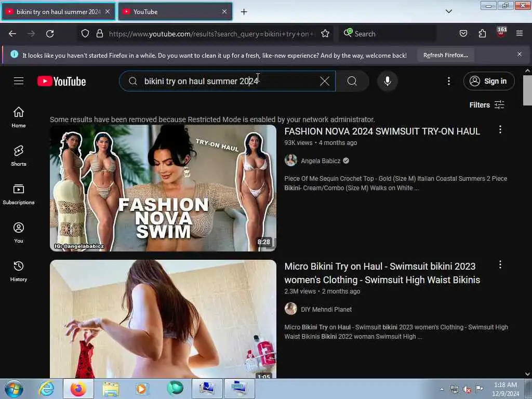Open History in YouTube sidebar
The height and width of the screenshot is (399, 532).
click(x=19, y=271)
